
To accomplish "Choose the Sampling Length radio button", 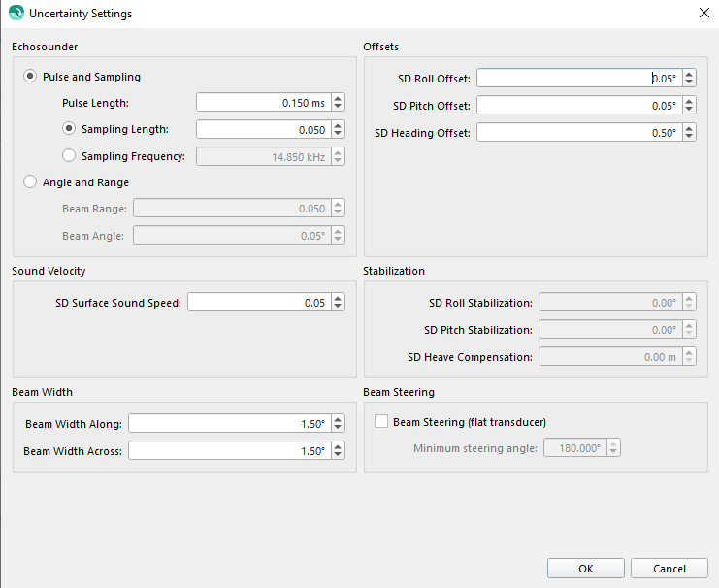I will tap(69, 128).
